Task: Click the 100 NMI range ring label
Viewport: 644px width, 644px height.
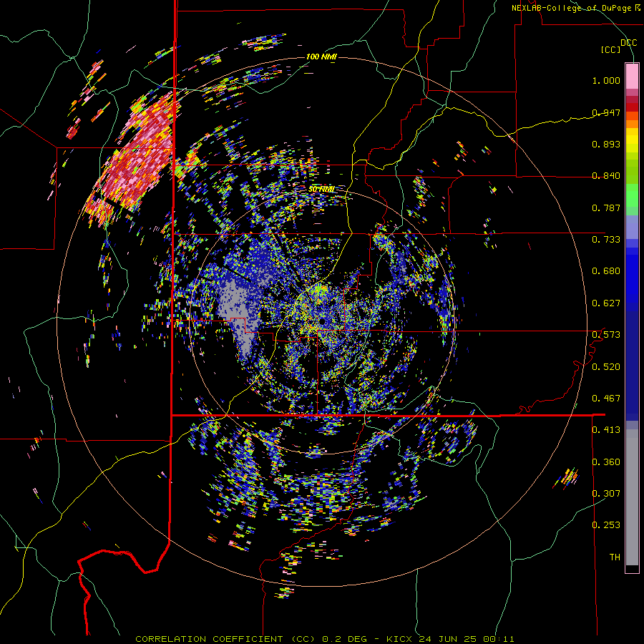Action: coord(321,57)
